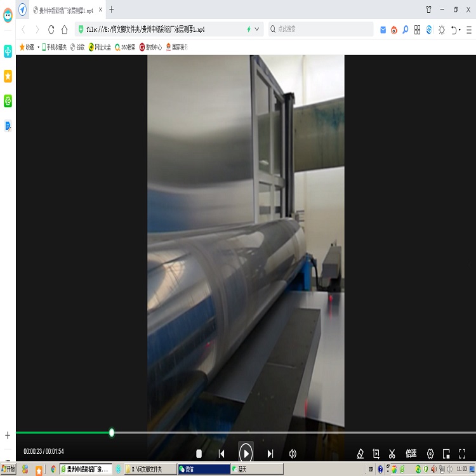Open the 倍速 playback speed menu
Viewport: 476px width, 476px height.
click(411, 454)
